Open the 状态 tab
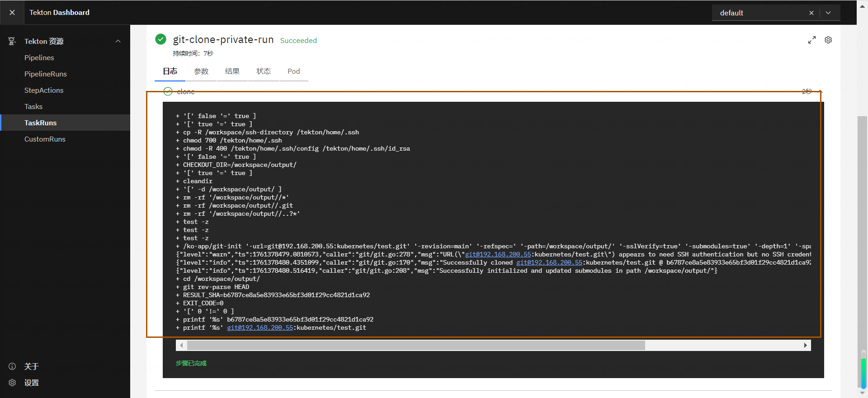The height and width of the screenshot is (398, 868). coord(263,71)
